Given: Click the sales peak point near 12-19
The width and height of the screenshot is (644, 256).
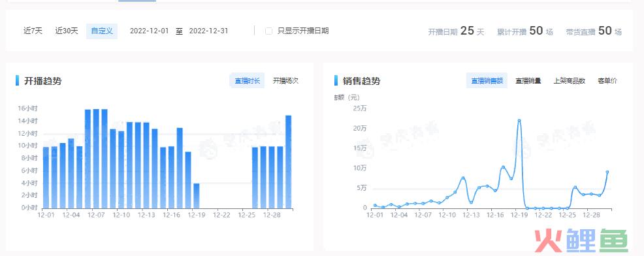Looking at the screenshot, I should pyautogui.click(x=519, y=120).
